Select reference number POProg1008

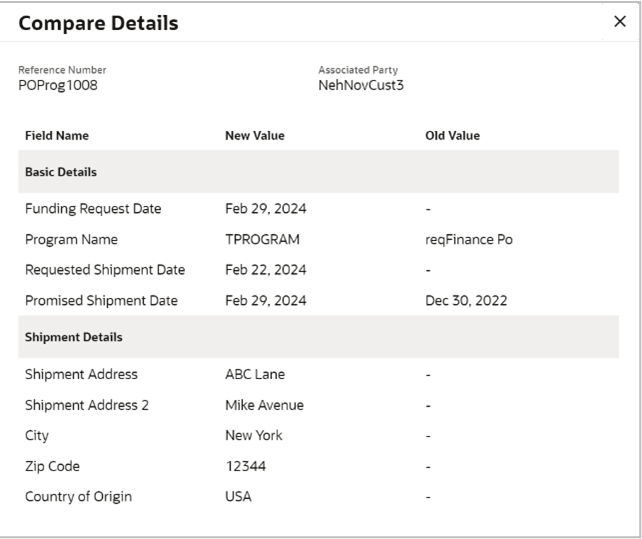tap(58, 85)
